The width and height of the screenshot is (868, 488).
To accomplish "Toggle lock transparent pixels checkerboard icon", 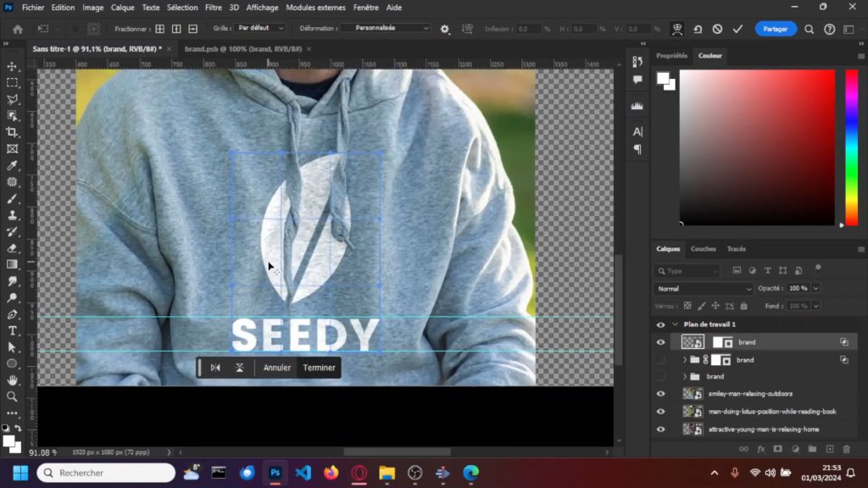I will 687,306.
